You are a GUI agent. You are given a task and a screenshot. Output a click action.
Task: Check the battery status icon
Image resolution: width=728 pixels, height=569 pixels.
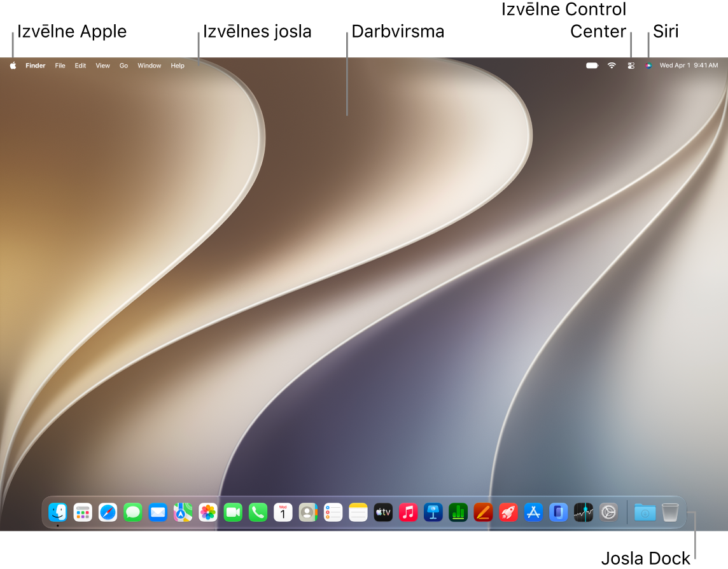point(592,66)
